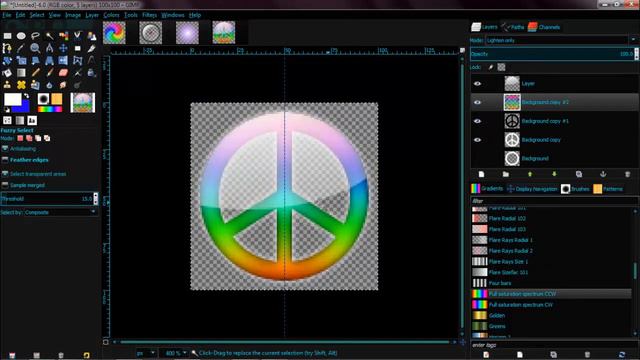Click the blue background color swatch
Screen dimensions: 640x360
(x=24, y=108)
